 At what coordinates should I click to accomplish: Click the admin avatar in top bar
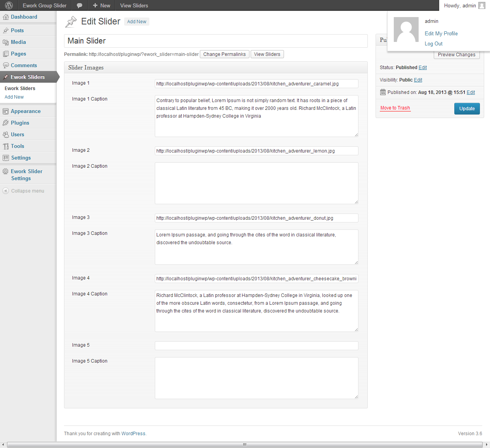tap(482, 5)
